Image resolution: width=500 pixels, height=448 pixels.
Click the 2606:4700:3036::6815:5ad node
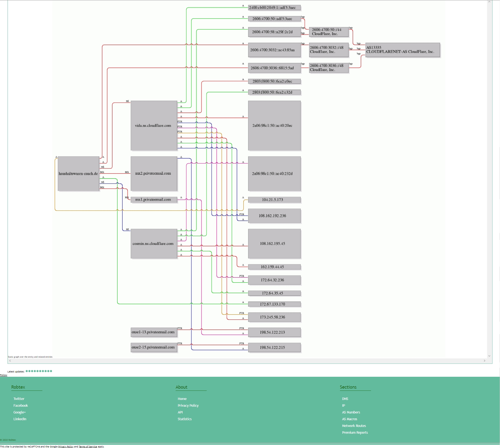coord(274,68)
